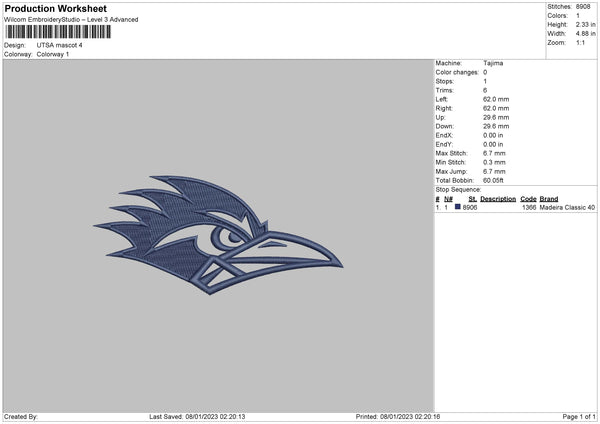The width and height of the screenshot is (600, 424).
Task: Click the stitch count '8906' in Stop Sequence row
Action: click(x=470, y=207)
